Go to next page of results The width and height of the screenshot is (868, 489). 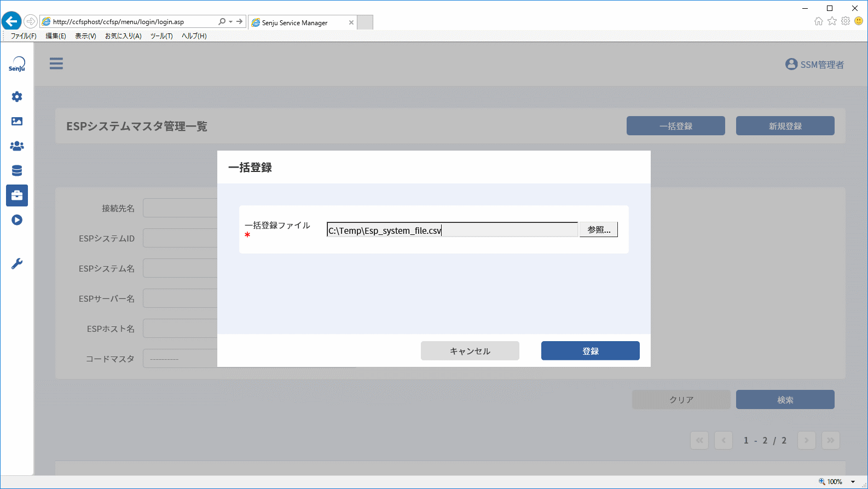point(807,440)
